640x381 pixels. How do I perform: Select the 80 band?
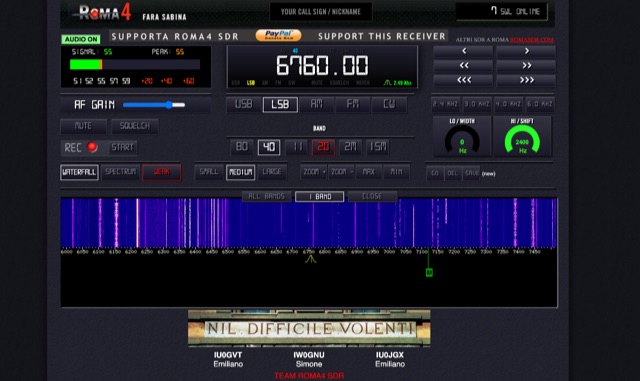242,147
